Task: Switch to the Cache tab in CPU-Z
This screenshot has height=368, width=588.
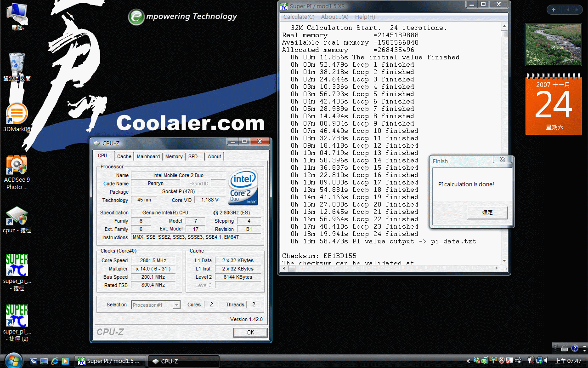Action: (124, 156)
